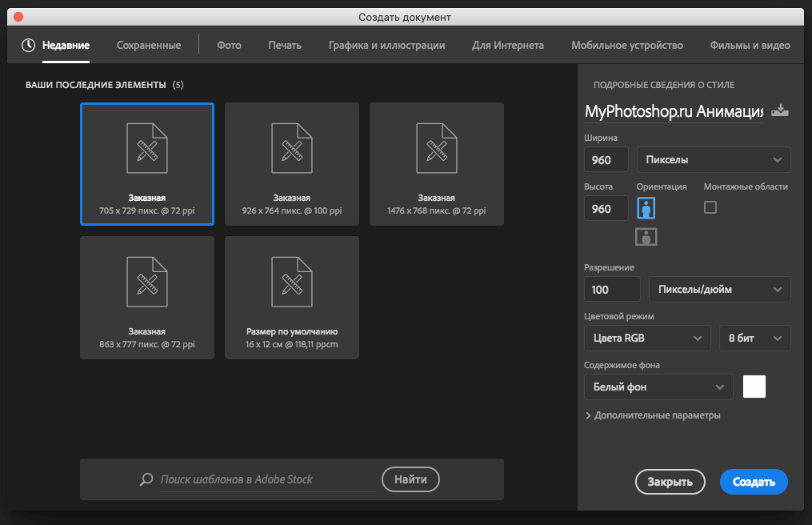Pick the 1476 x 768 custom preset
The width and height of the screenshot is (812, 525).
(x=436, y=164)
